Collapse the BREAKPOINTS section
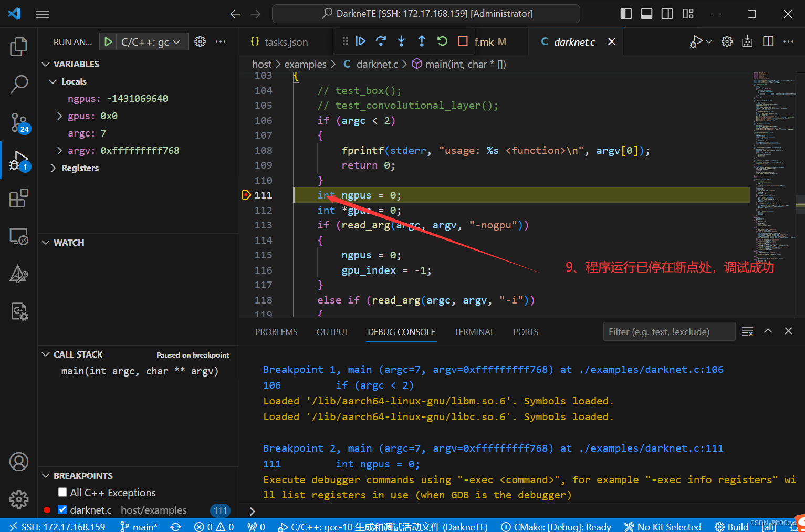Image resolution: width=805 pixels, height=532 pixels. click(78, 476)
